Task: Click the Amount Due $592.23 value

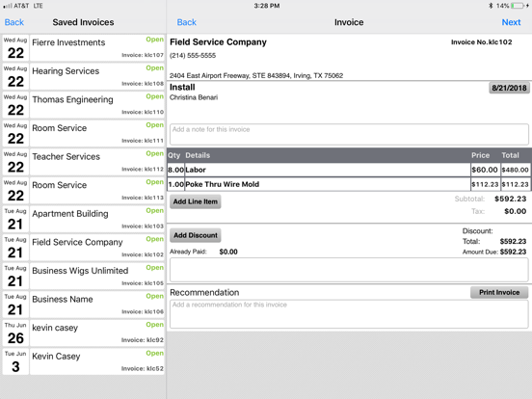Action: click(x=513, y=252)
